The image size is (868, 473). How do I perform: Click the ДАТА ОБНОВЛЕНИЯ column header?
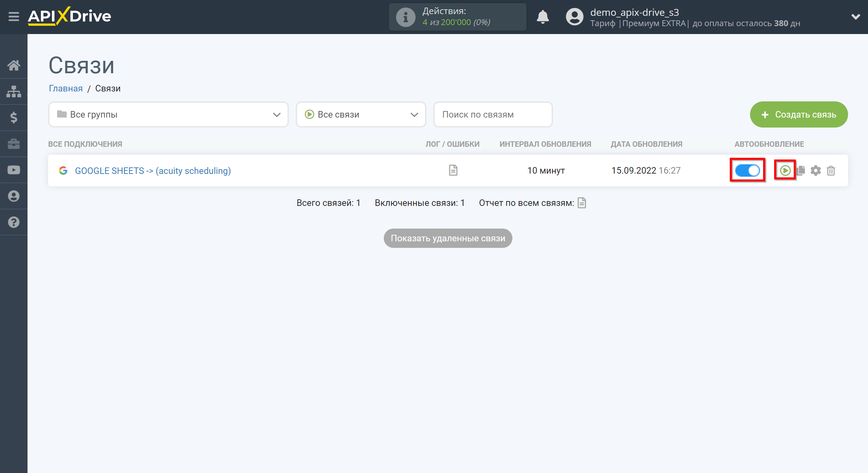[647, 144]
